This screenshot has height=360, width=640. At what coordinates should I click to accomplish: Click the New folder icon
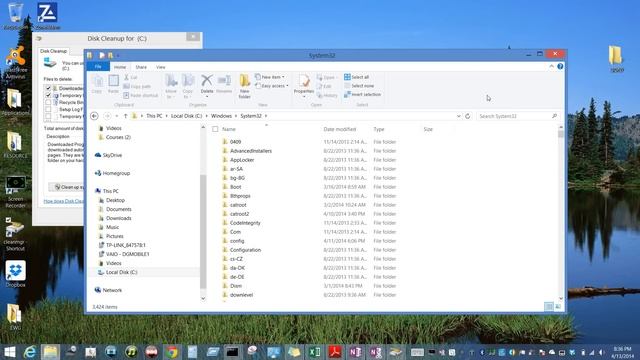244,81
